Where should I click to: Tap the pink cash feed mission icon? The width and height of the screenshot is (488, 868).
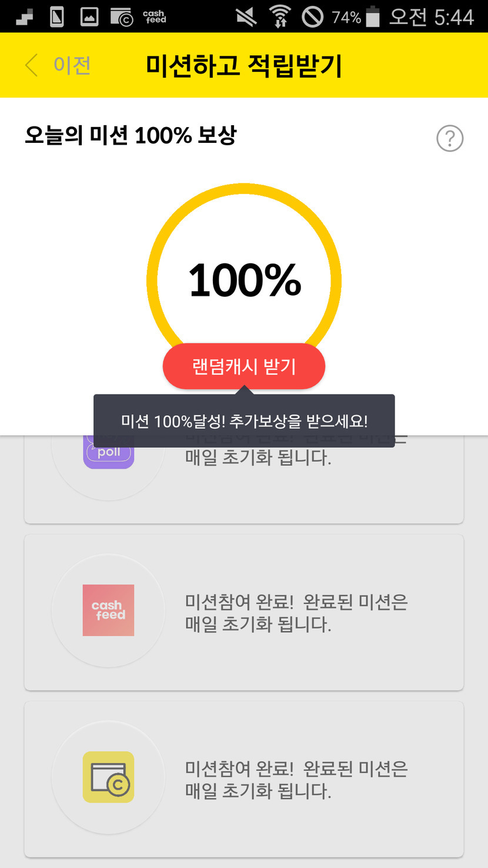tap(108, 610)
